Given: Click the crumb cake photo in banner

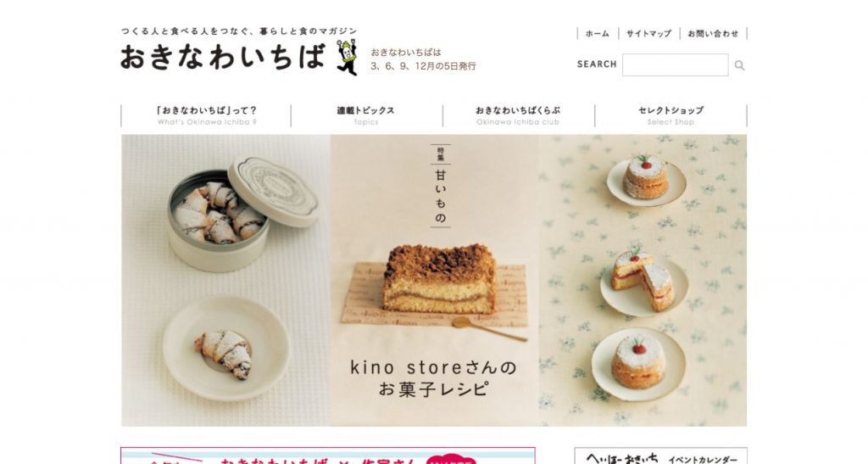Looking at the screenshot, I should click(440, 278).
